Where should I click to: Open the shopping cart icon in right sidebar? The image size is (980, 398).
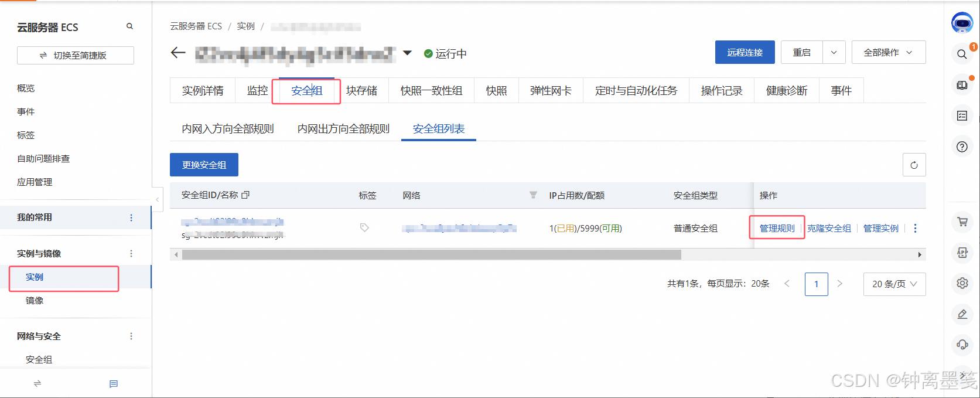point(962,222)
